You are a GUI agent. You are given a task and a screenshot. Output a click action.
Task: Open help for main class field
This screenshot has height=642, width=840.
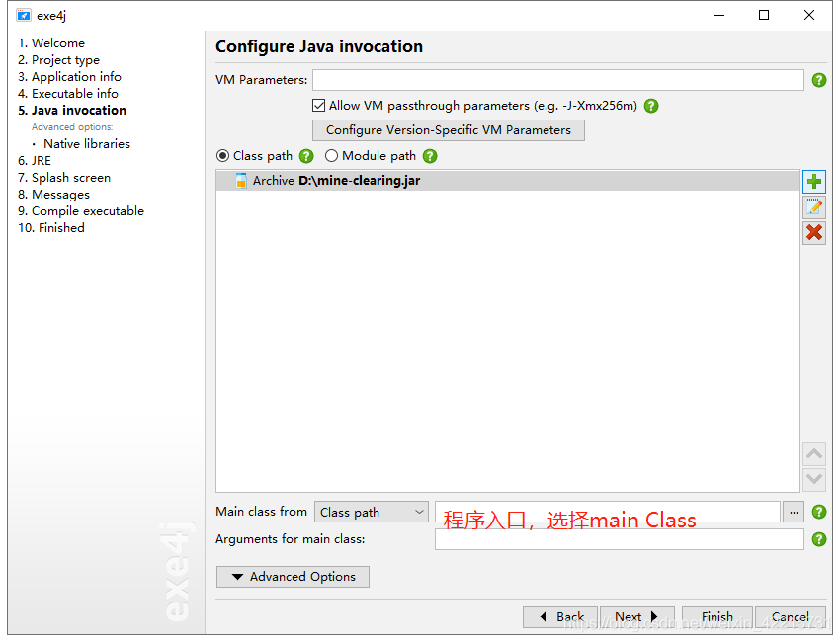pyautogui.click(x=818, y=512)
